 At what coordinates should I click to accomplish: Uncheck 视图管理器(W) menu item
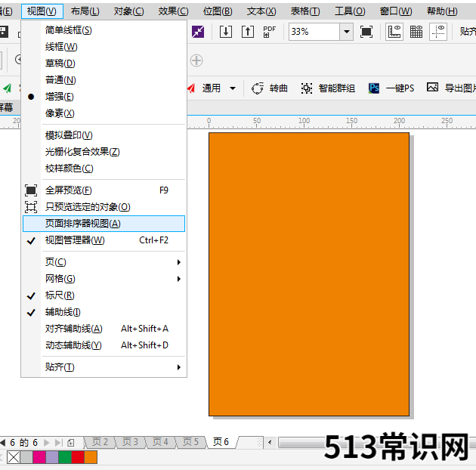coord(104,240)
